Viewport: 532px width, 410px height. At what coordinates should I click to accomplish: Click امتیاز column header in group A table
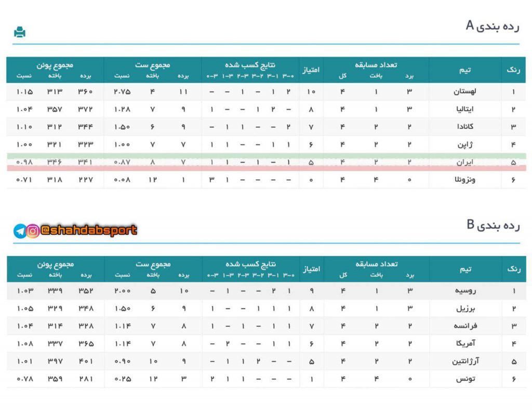(x=311, y=70)
